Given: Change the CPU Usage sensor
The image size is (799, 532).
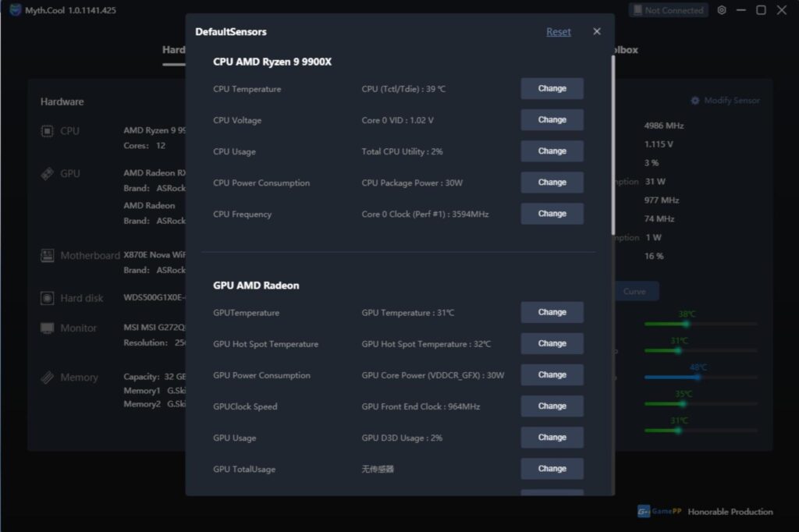Looking at the screenshot, I should point(552,151).
